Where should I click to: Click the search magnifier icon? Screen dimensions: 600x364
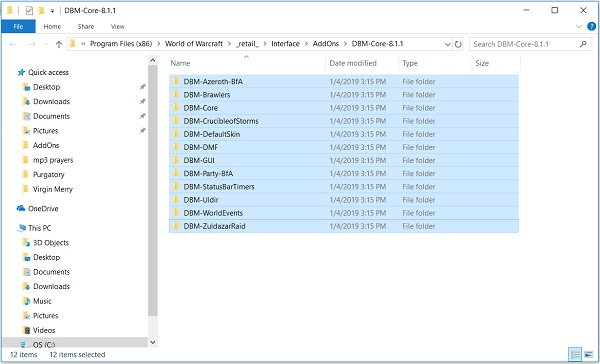(583, 44)
